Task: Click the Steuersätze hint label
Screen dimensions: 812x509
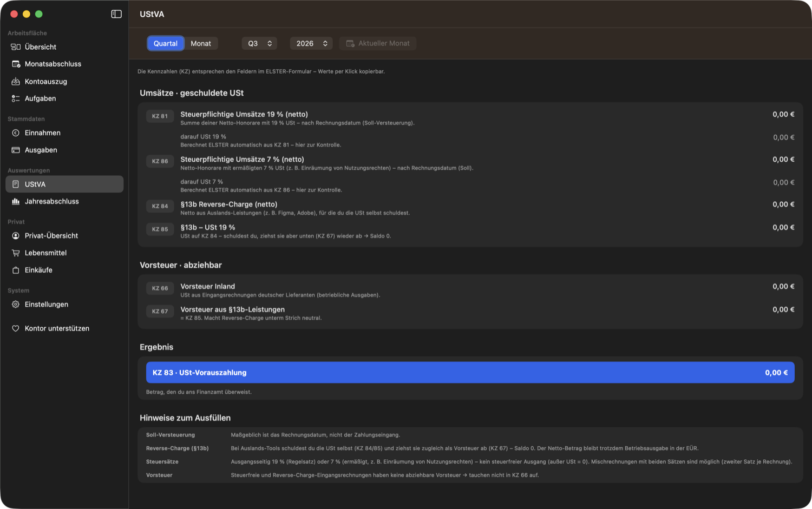Action: coord(162,462)
